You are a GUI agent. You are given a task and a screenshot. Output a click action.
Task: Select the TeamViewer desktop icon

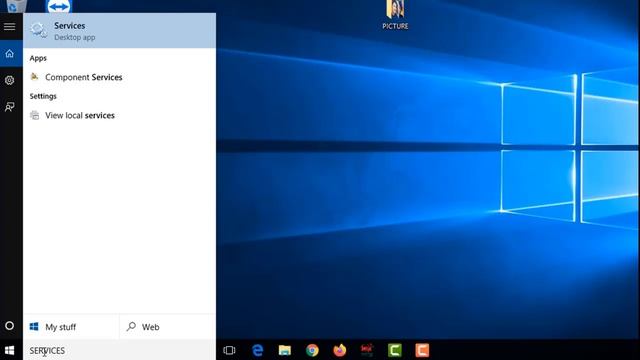[x=59, y=6]
